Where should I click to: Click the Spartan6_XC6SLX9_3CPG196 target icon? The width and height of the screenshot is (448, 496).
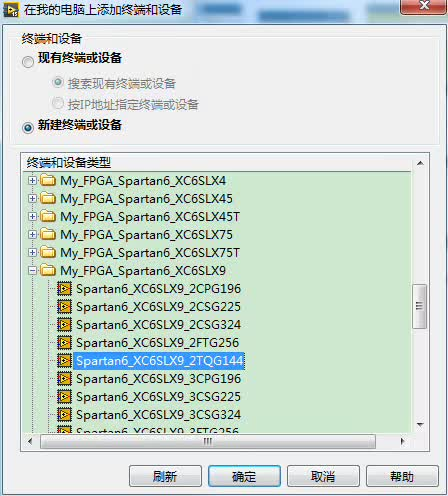64,379
